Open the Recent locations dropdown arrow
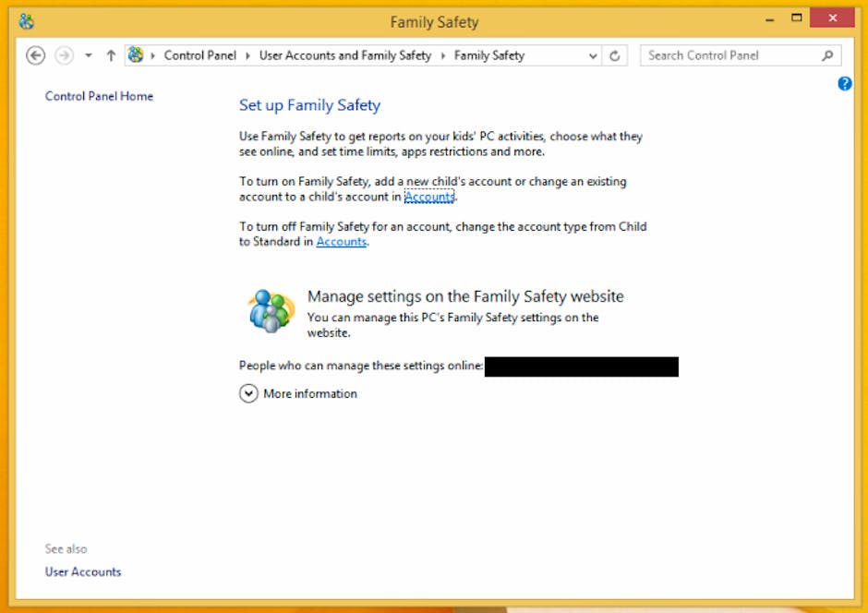Viewport: 868px width, 613px height. coord(89,55)
